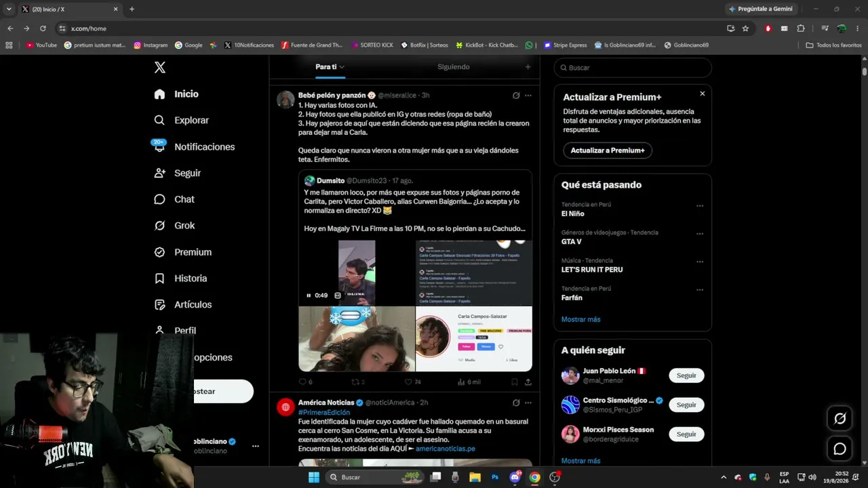
Task: Open the X logo home link
Action: (x=160, y=67)
